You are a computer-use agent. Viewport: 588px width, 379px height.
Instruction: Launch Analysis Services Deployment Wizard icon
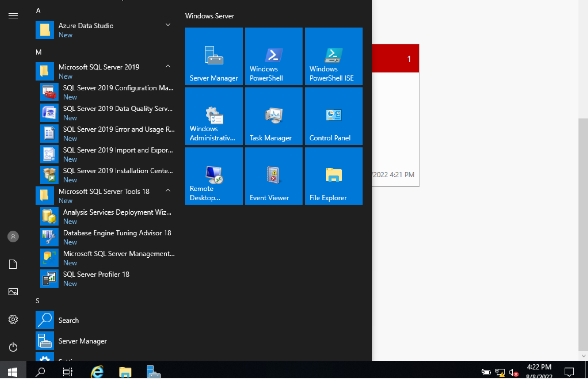click(x=49, y=216)
